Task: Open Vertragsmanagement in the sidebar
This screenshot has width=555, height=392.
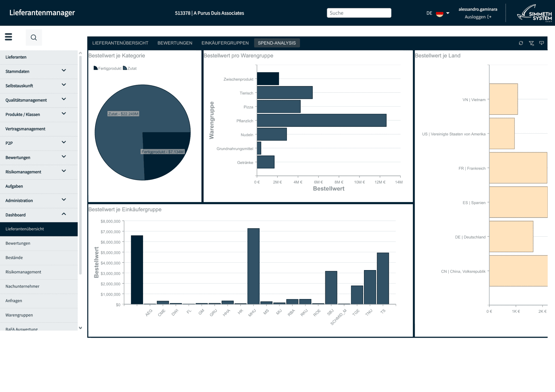Action: pos(25,129)
